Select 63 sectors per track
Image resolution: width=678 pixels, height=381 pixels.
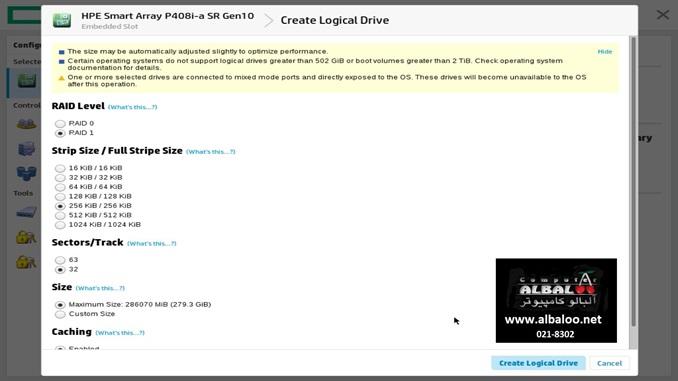point(60,260)
